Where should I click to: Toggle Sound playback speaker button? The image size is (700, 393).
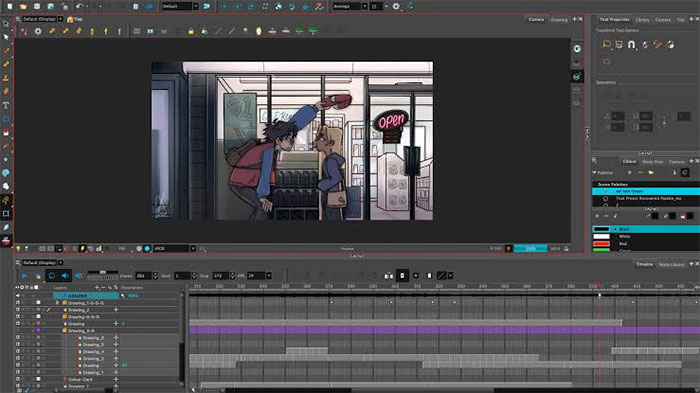(65, 276)
